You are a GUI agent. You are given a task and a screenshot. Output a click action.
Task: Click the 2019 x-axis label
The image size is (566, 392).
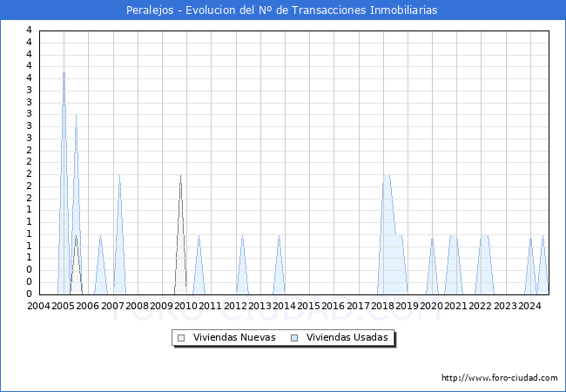(x=407, y=306)
